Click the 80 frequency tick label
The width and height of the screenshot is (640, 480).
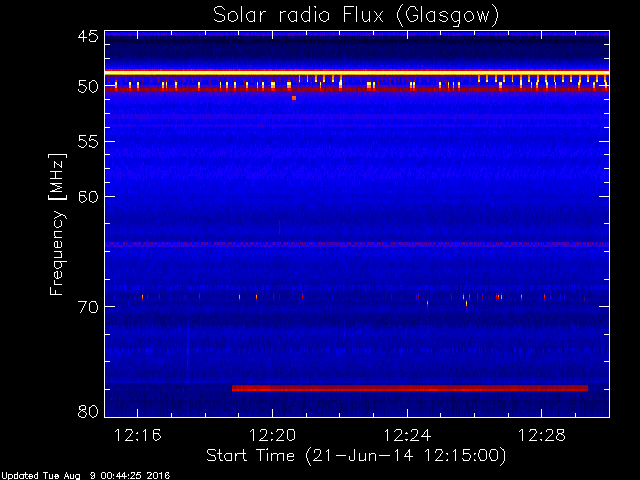(88, 411)
